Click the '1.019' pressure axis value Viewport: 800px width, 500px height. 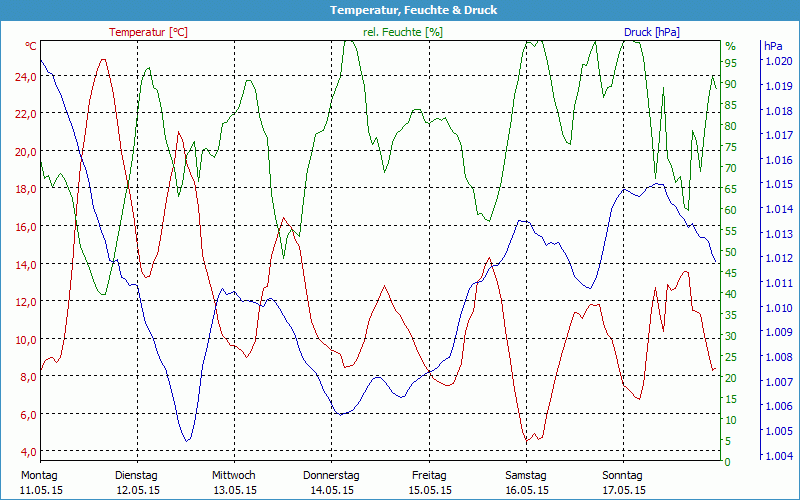777,86
